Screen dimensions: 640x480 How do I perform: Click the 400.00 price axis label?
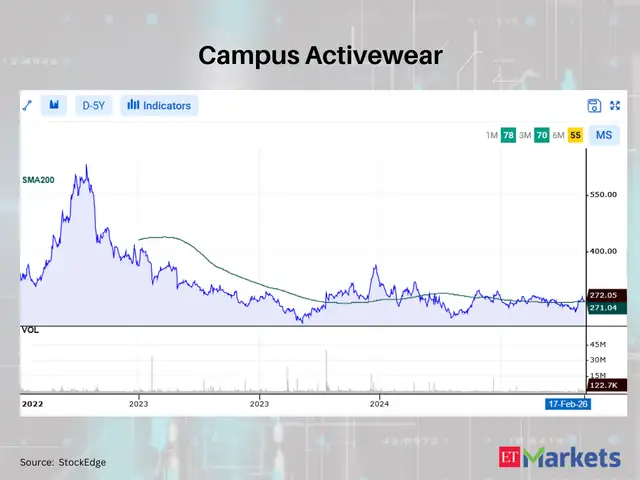[x=603, y=251]
